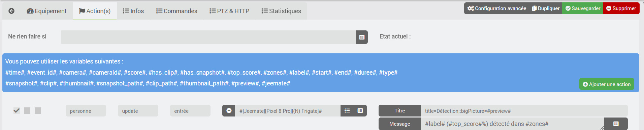644x130 pixels.
Task: Click the red Supprimer button
Action: tap(621, 8)
